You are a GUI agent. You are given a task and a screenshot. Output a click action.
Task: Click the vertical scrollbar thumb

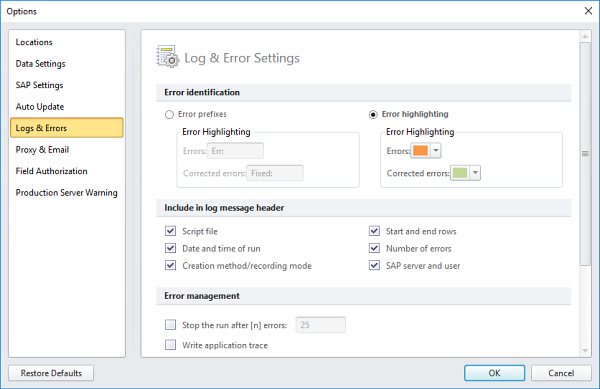[585, 154]
